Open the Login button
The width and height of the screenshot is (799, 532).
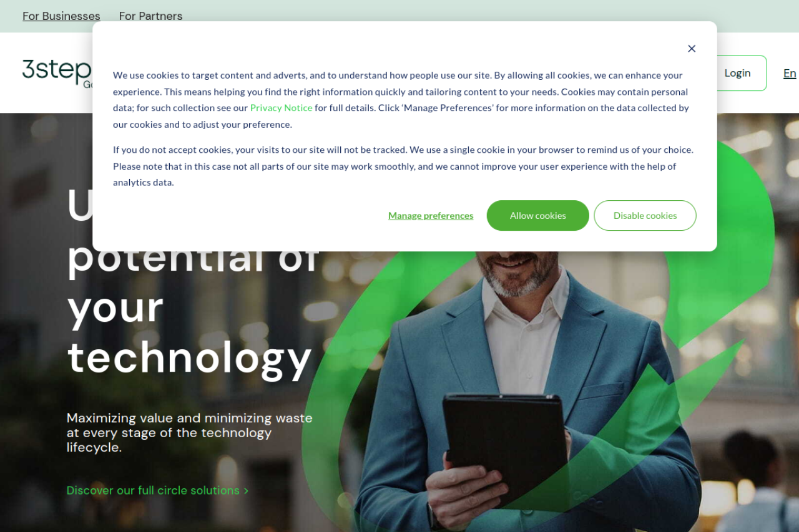point(737,73)
